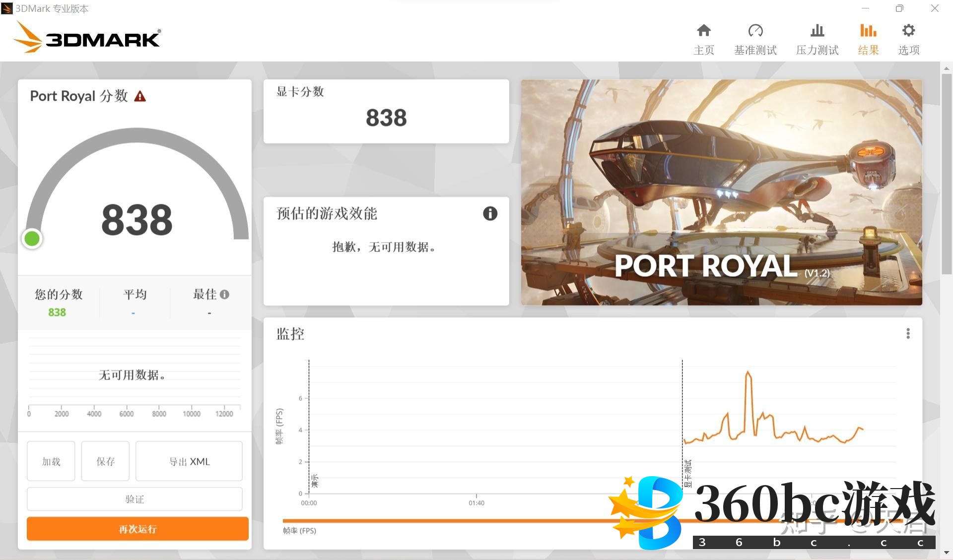This screenshot has width=953, height=560.
Task: Open the Home (主页) icon
Action: (x=703, y=31)
